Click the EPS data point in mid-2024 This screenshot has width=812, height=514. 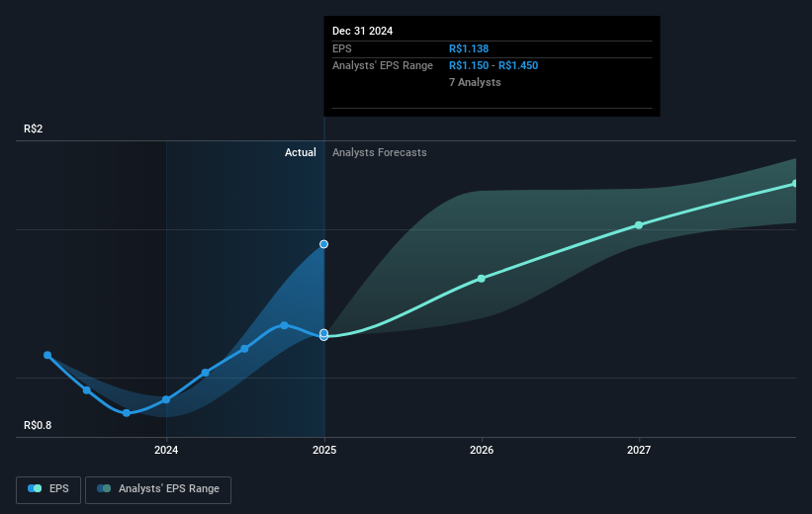tap(244, 349)
